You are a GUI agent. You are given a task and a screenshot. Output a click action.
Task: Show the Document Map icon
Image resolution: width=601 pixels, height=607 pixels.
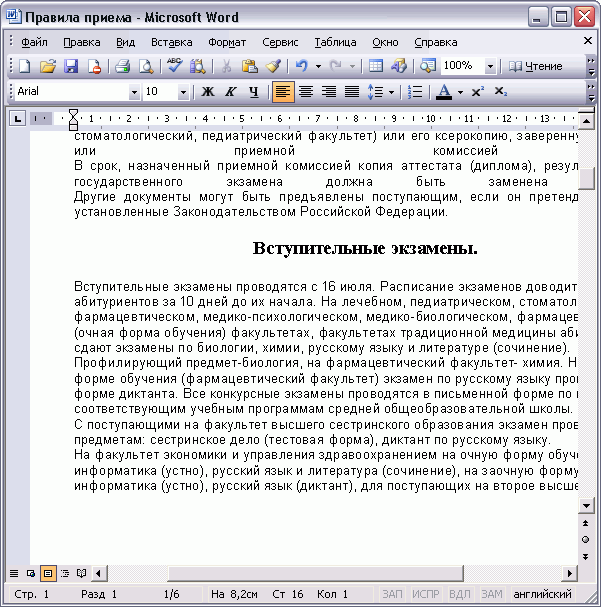(428, 66)
